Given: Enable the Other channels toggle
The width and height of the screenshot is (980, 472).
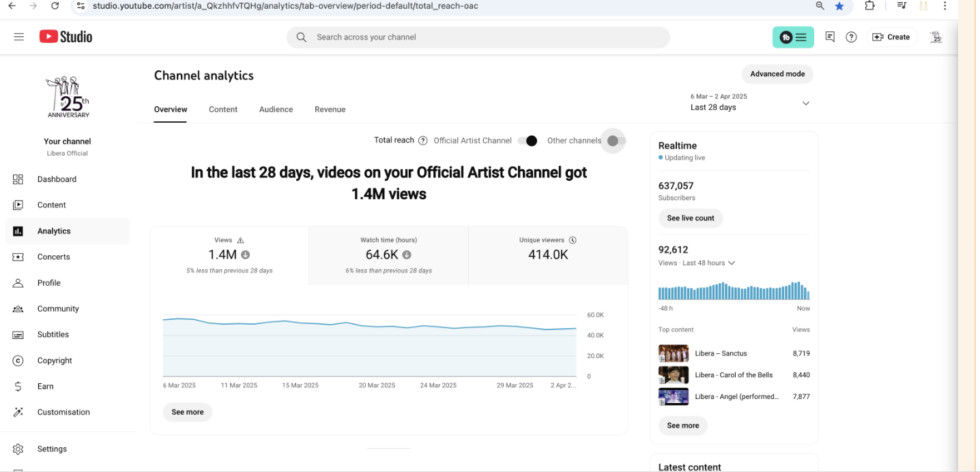Looking at the screenshot, I should 616,141.
